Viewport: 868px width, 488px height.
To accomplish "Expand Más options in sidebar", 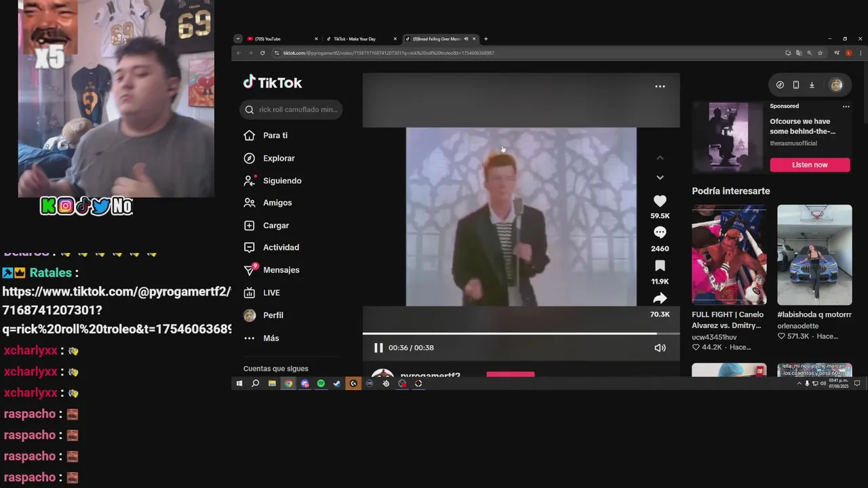I will tap(261, 338).
